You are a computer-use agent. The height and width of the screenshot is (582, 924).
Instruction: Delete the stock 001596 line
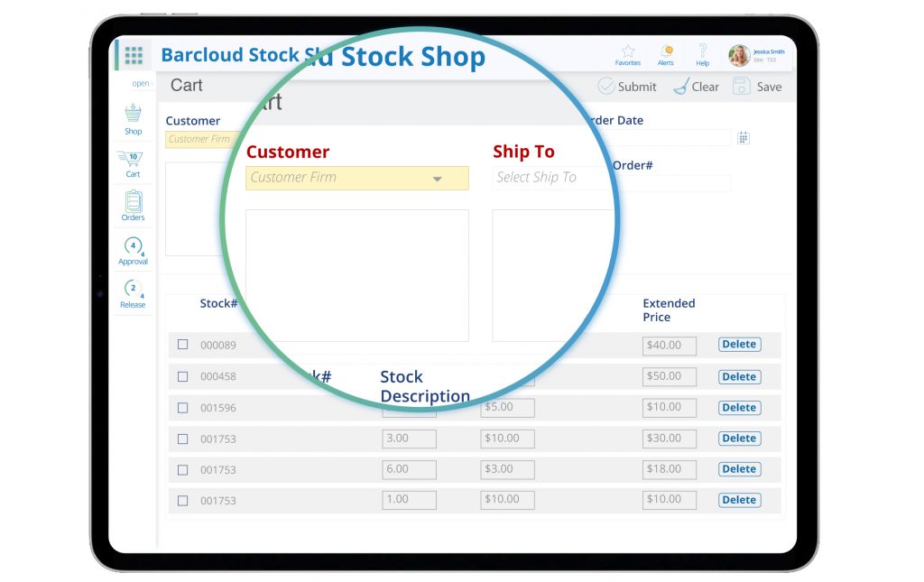[740, 407]
